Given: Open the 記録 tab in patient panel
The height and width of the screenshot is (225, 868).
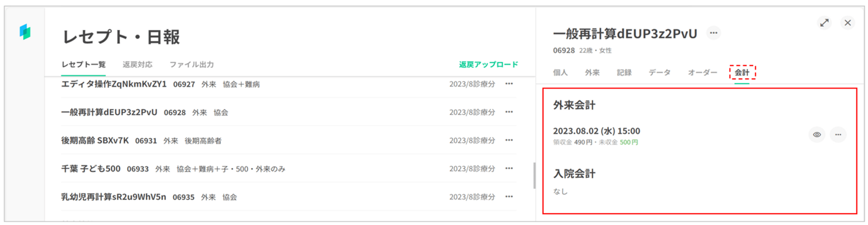Looking at the screenshot, I should [x=624, y=72].
